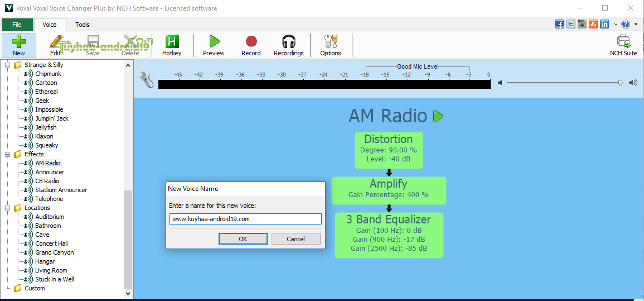Select the Stadium Announcer voice

61,190
